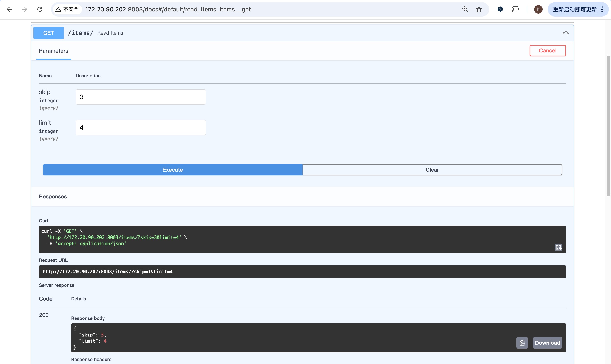
Task: View site security info '不安全'
Action: point(67,9)
